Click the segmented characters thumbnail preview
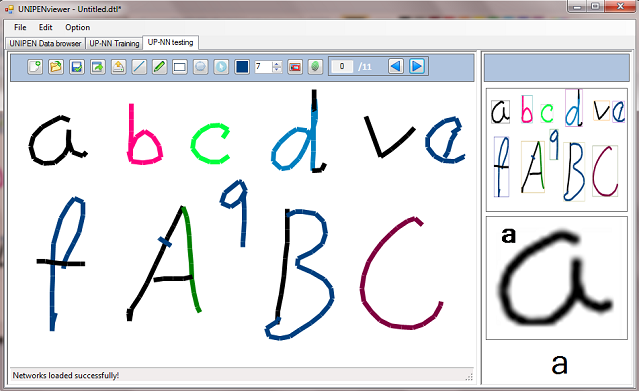This screenshot has height=391, width=639. coord(557,150)
